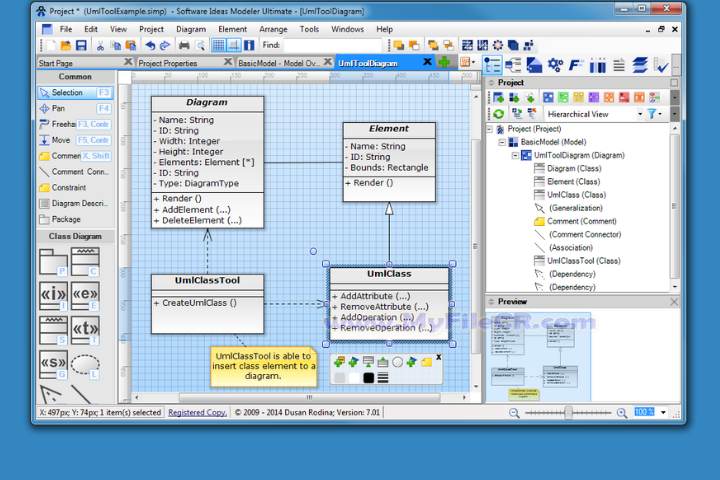Open print preview magnifier icon
The height and width of the screenshot is (480, 720).
click(200, 45)
